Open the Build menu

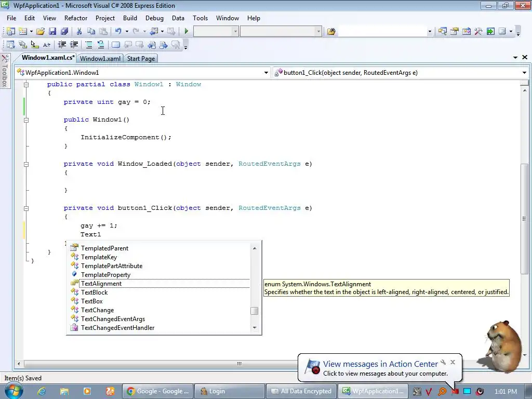coord(130,18)
